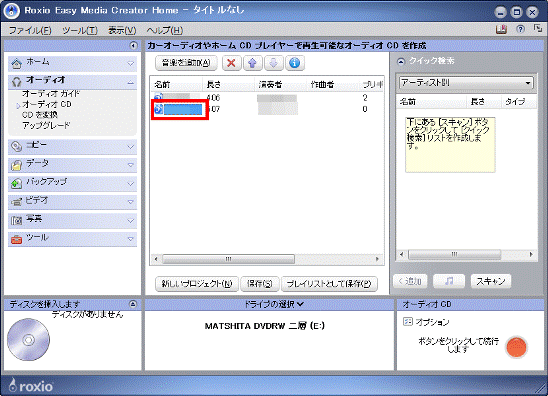
Task: Select オーディオ ガイド in the sidebar
Action: (51, 94)
